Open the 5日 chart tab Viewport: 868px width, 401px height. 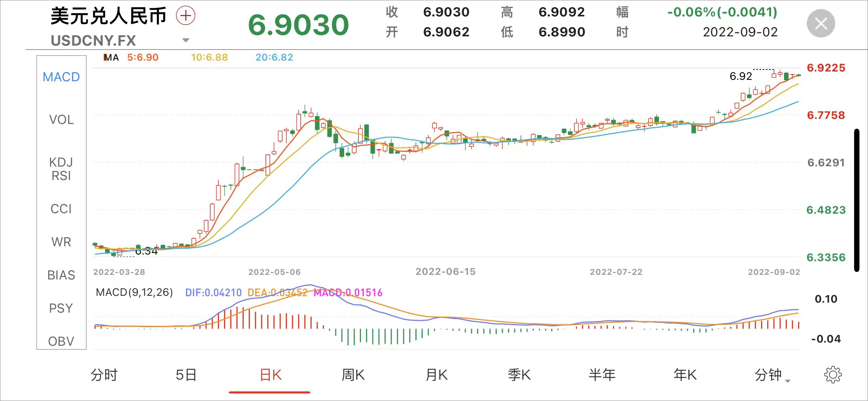click(186, 375)
